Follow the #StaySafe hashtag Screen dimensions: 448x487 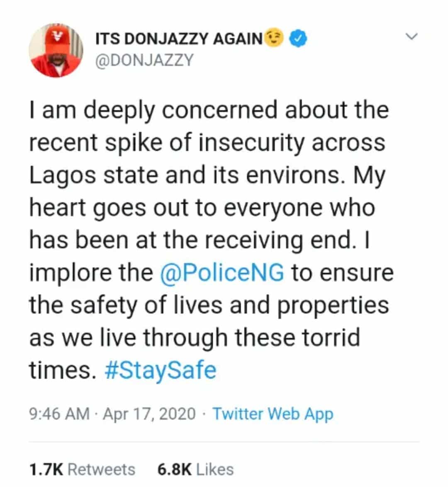click(x=161, y=370)
